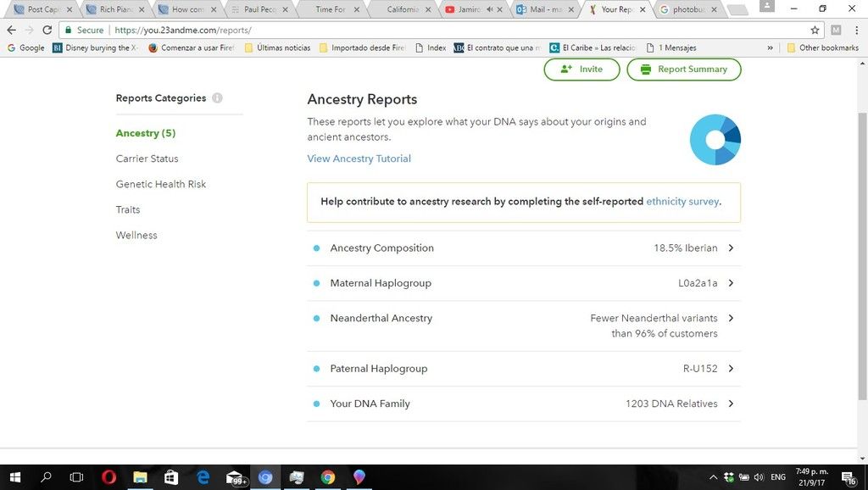Click the ancestry donut chart graphic

(715, 140)
